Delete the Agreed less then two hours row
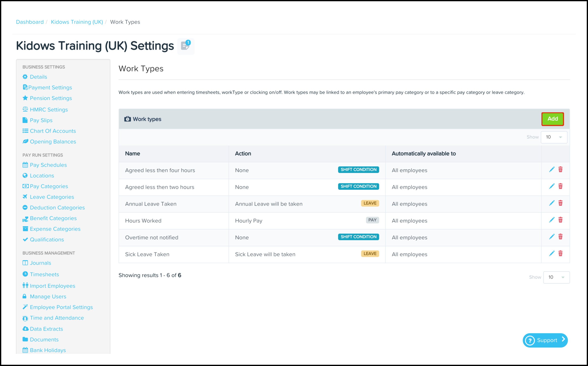 coord(560,186)
